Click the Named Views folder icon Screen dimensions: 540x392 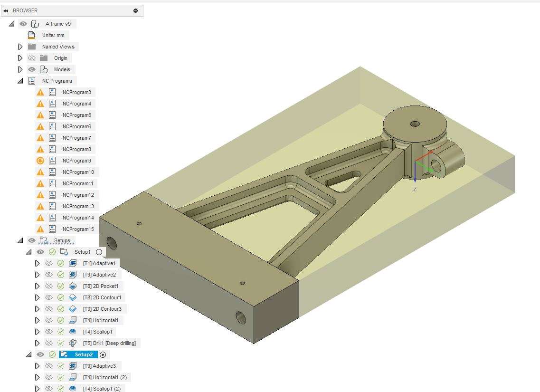[x=32, y=47]
